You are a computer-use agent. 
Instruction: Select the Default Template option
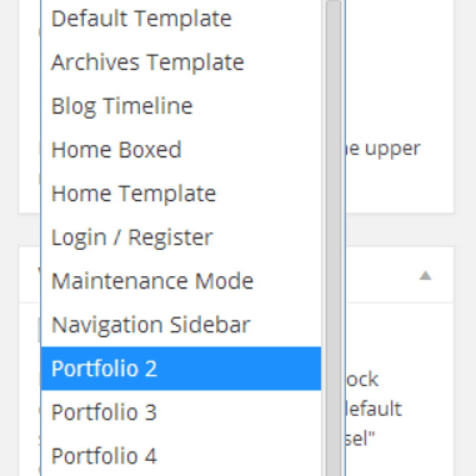point(141,19)
